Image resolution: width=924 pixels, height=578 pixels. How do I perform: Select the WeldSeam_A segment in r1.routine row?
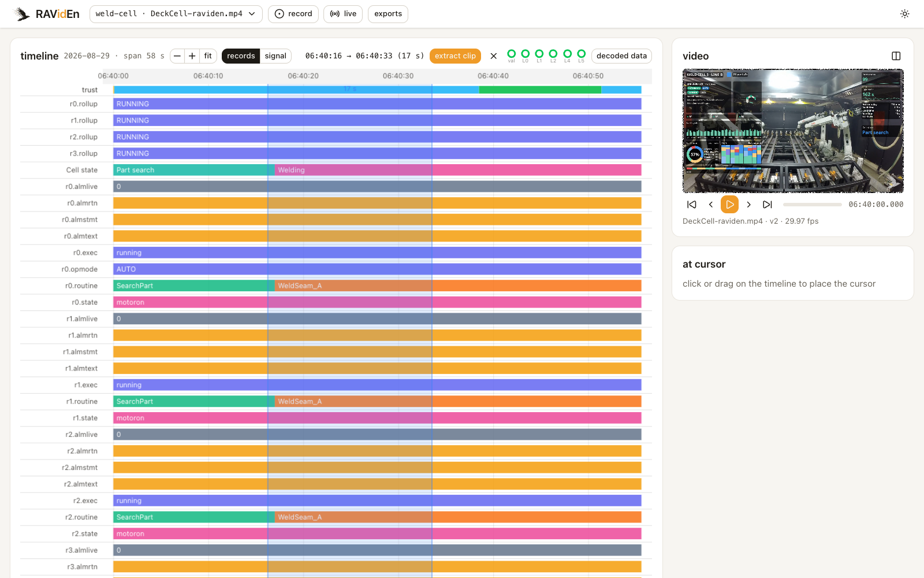coord(458,401)
